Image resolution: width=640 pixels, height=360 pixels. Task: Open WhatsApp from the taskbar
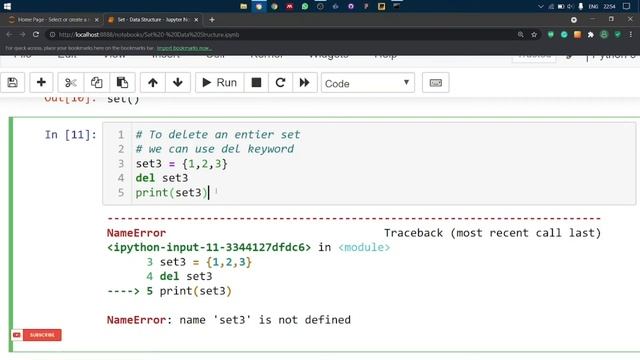point(305,6)
